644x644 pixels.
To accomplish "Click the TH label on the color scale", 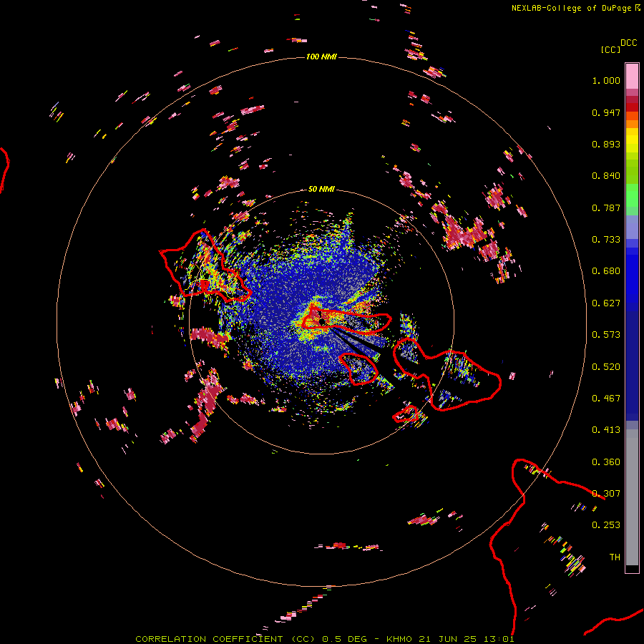I will pos(615,557).
